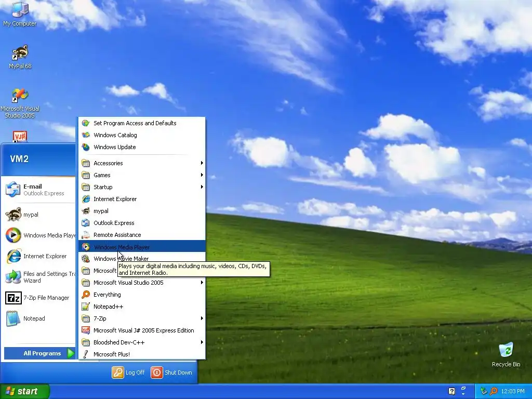The image size is (532, 399).
Task: Launch mypal in All Programs list
Action: point(142,211)
